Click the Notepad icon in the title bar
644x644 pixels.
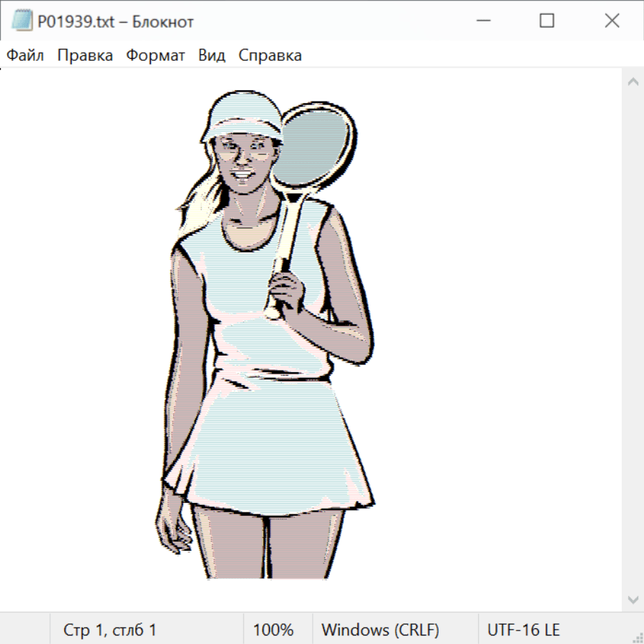point(22,21)
